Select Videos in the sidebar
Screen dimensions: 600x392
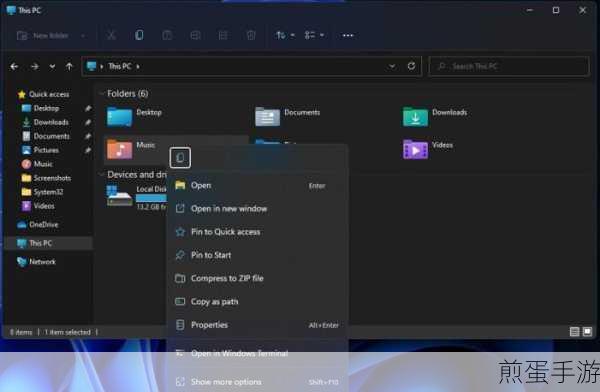click(44, 206)
